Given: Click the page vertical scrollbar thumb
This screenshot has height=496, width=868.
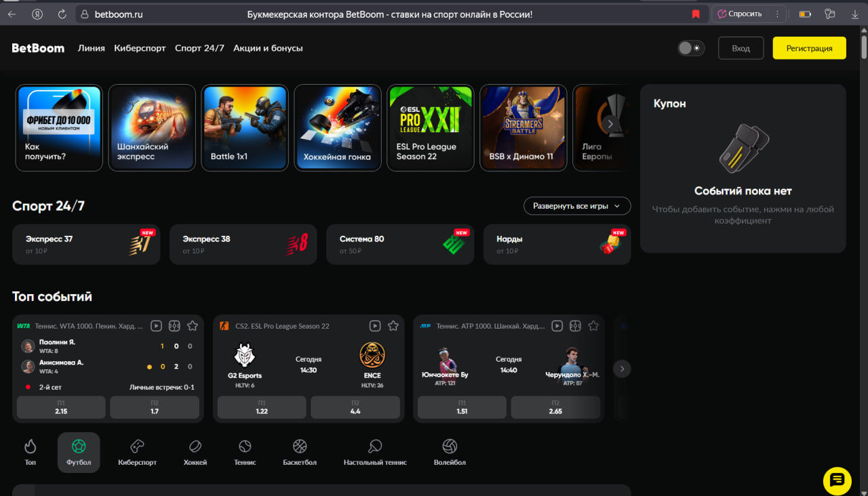Looking at the screenshot, I should pyautogui.click(x=863, y=49).
